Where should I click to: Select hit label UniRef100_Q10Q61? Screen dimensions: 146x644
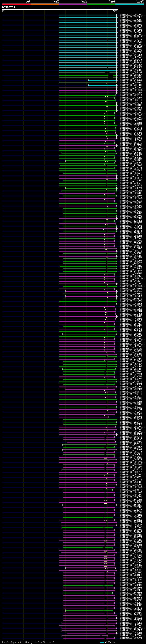[x=131, y=42]
